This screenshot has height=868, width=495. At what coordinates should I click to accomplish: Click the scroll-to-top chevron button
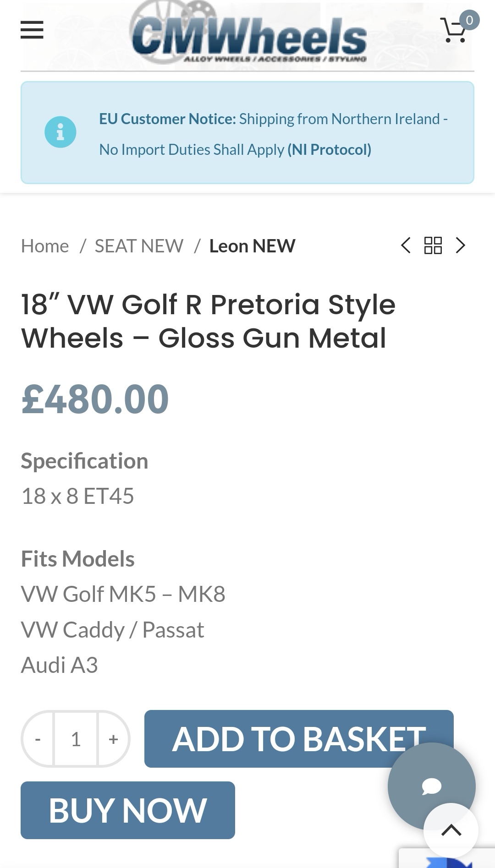451,830
